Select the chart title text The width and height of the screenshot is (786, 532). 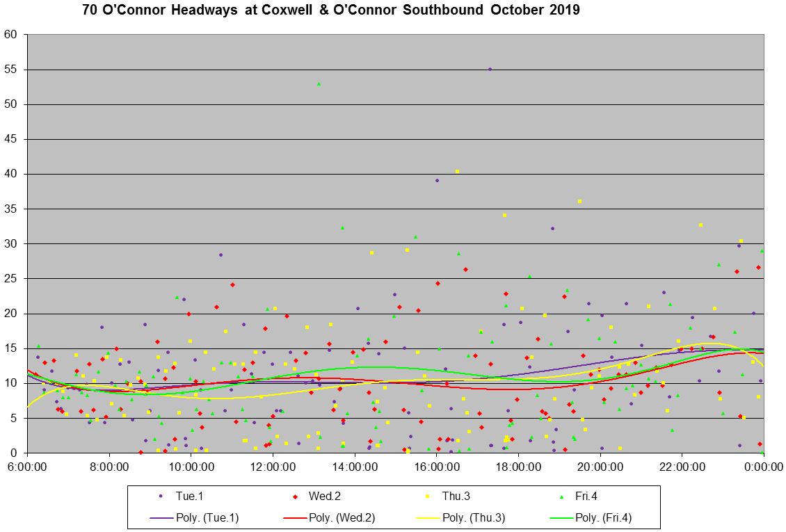330,10
